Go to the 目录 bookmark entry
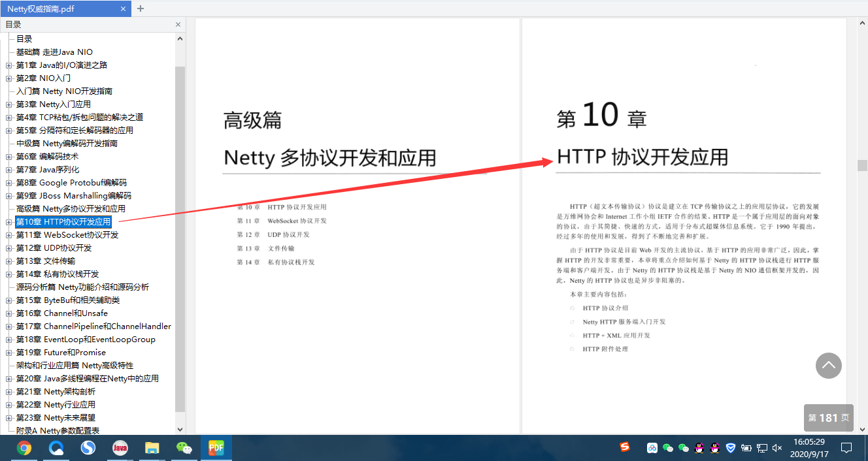The height and width of the screenshot is (461, 868). pyautogui.click(x=24, y=39)
